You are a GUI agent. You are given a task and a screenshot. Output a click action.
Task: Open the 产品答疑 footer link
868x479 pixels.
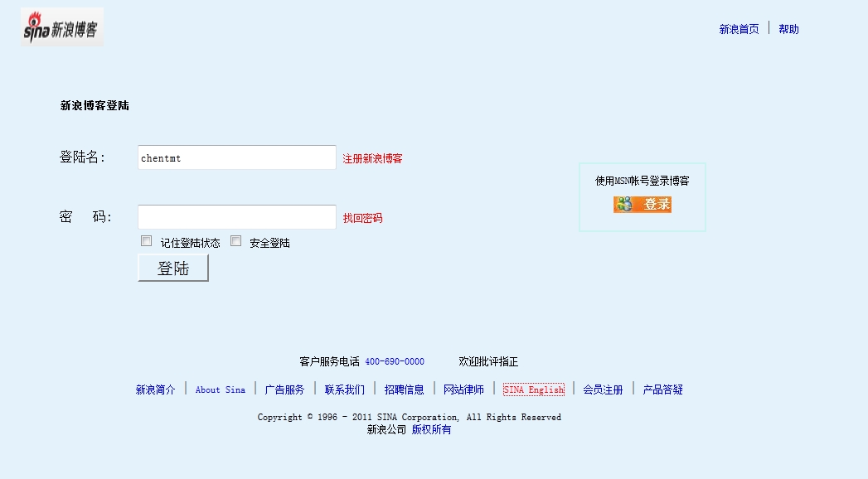click(662, 390)
